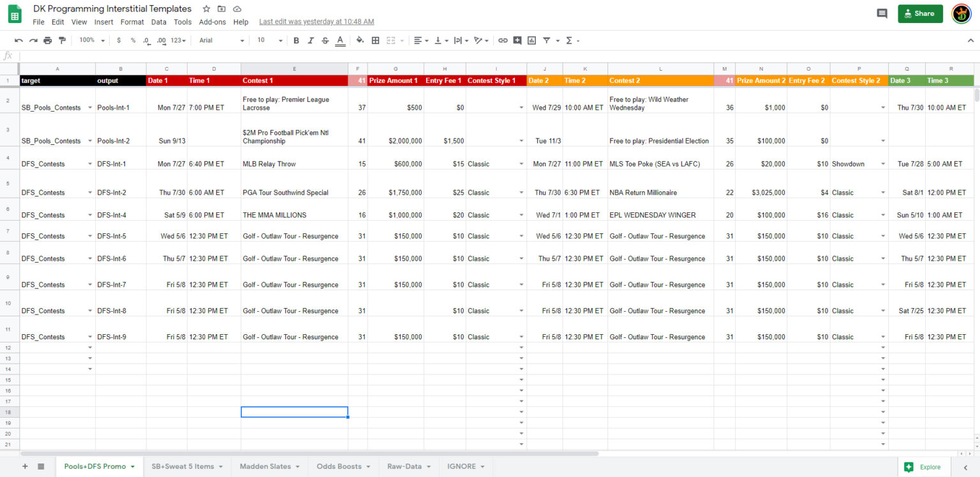Hide the menus with the collapse arrow
Screen dimensions: 980x477
pyautogui.click(x=970, y=40)
